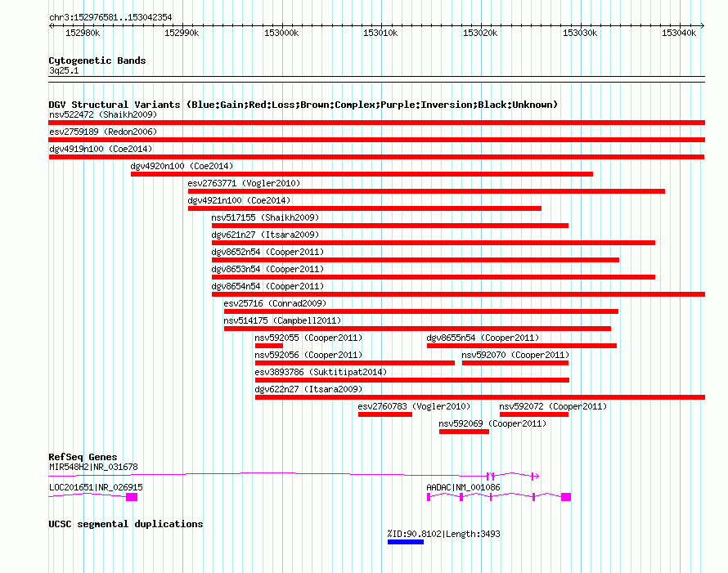This screenshot has height=573, width=728.
Task: Click the nsv592069 red loss bar
Action: click(x=464, y=432)
